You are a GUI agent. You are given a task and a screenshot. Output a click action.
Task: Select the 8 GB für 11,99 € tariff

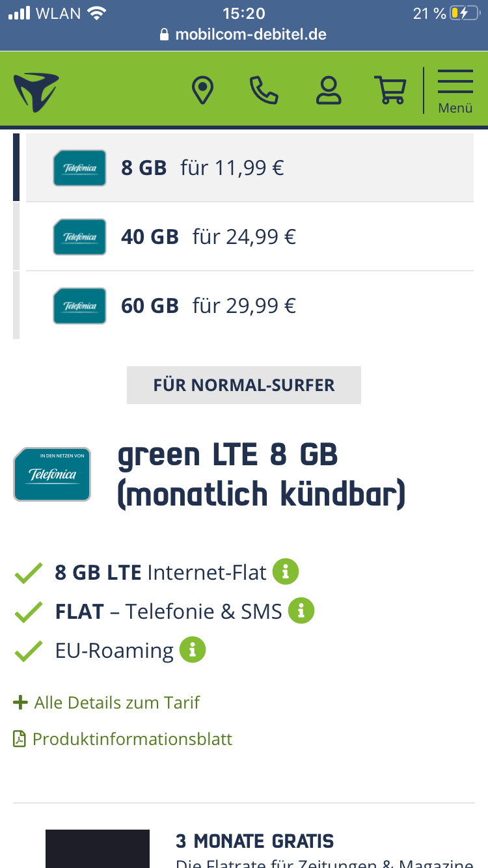tap(250, 168)
